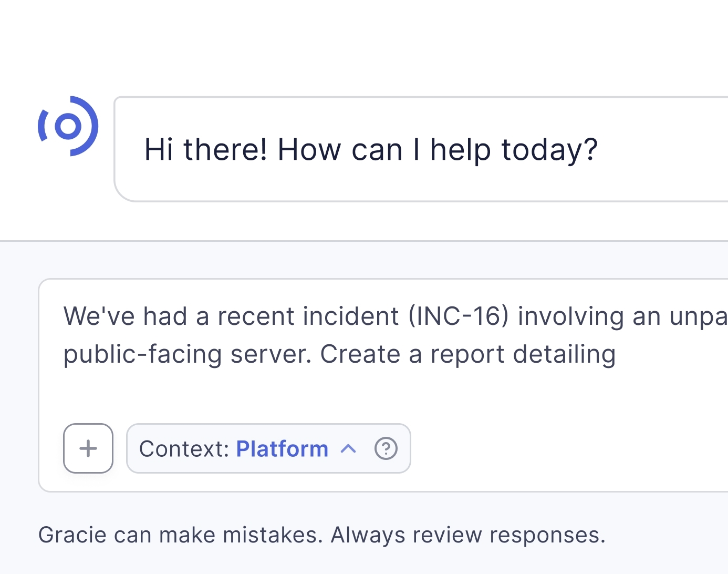Collapse the context selector using chevron arrow

pos(348,448)
